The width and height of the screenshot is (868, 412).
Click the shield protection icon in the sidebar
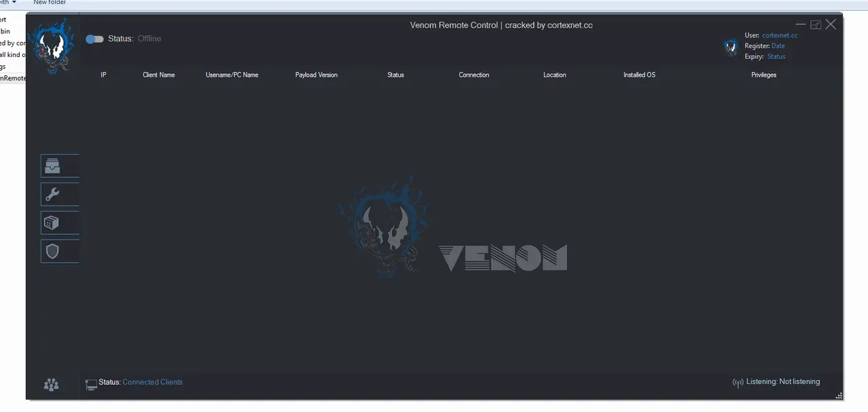[52, 251]
